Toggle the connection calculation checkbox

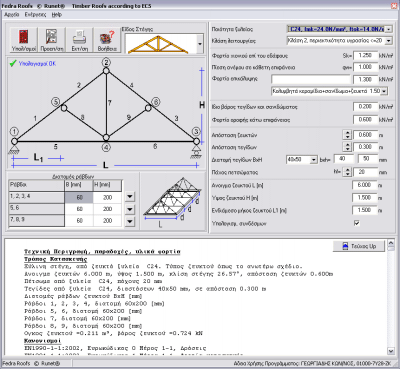click(x=356, y=223)
